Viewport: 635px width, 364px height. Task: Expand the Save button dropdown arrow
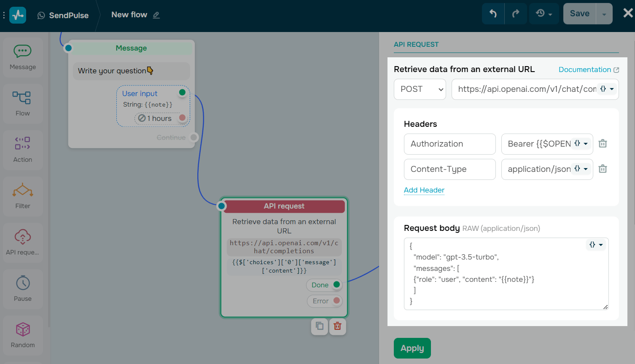(x=605, y=13)
